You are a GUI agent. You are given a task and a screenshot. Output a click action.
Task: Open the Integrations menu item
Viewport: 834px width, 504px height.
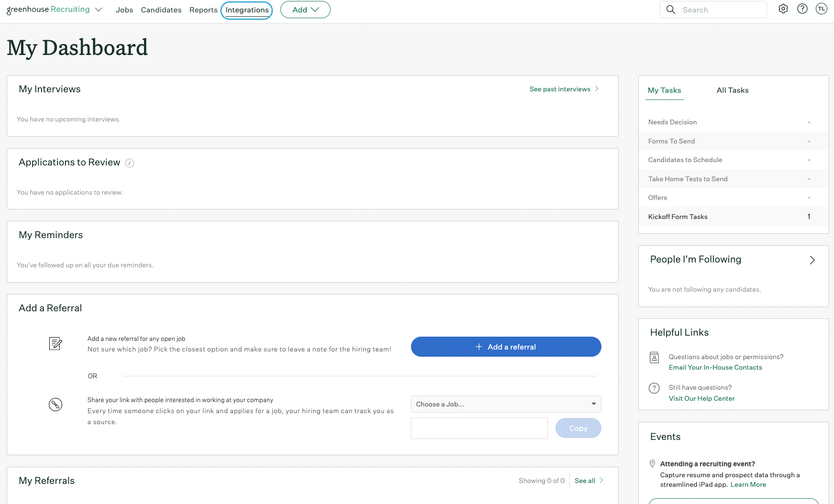coord(247,10)
